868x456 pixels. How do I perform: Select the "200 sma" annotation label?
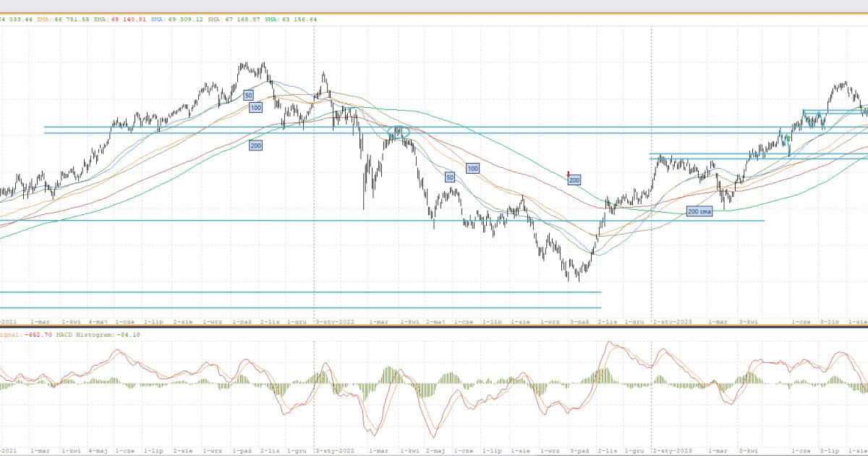(x=699, y=212)
